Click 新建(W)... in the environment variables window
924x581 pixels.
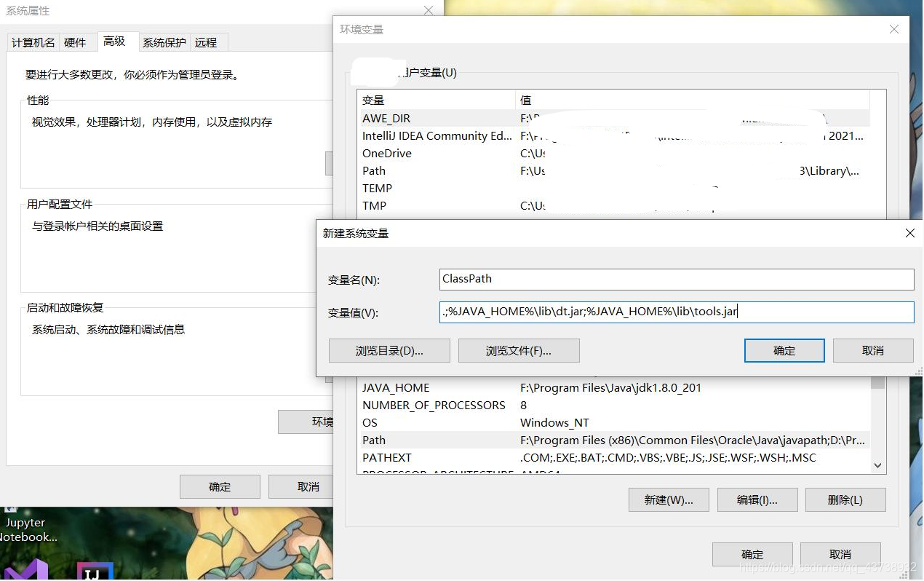coord(669,500)
